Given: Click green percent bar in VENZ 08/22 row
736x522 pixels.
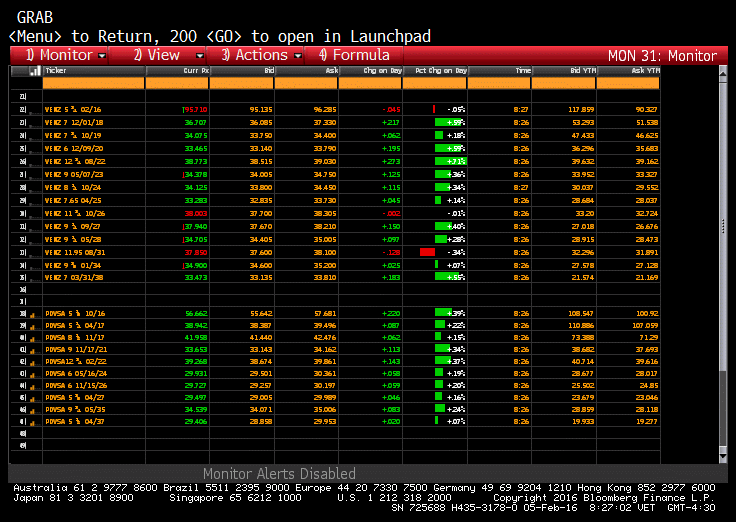Looking at the screenshot, I should coord(450,161).
